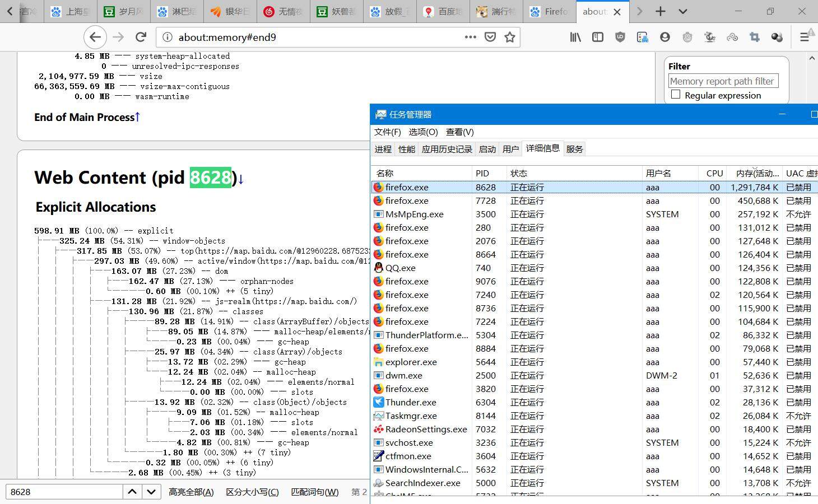Open 文件(F) menu in Task Manager
818x504 pixels.
(x=387, y=132)
